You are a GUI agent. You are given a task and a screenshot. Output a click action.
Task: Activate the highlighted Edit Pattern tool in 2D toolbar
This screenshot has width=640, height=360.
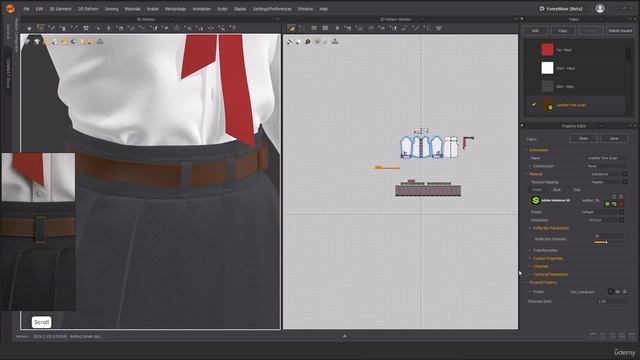pos(291,28)
